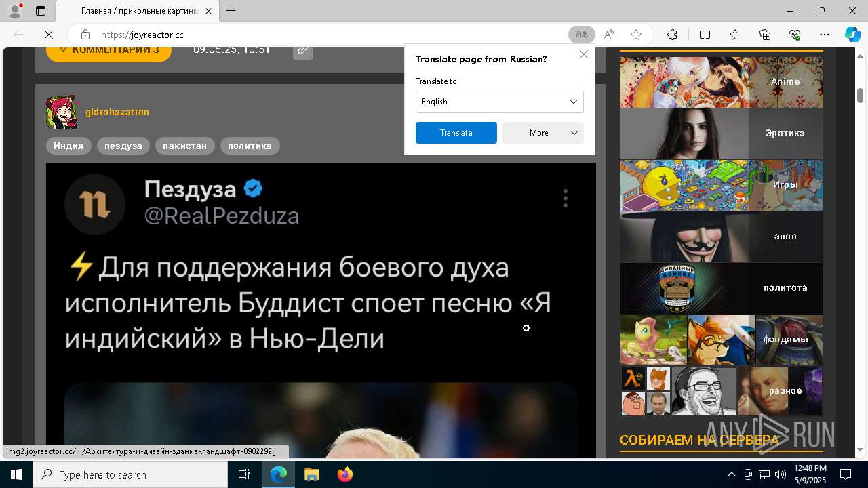Viewport: 868px width, 488px height.
Task: Open a new tab with the plus button
Action: pos(231,11)
